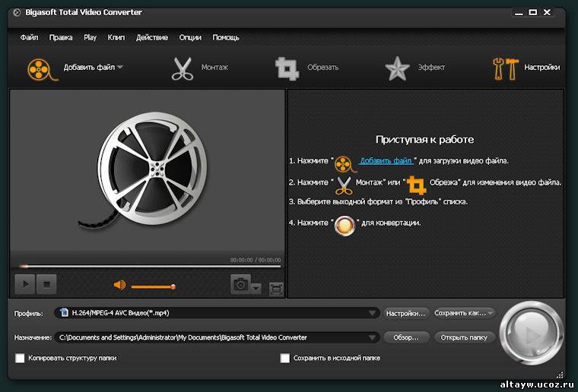
Task: Open Настройки wrench and hammer icon
Action: [x=506, y=69]
